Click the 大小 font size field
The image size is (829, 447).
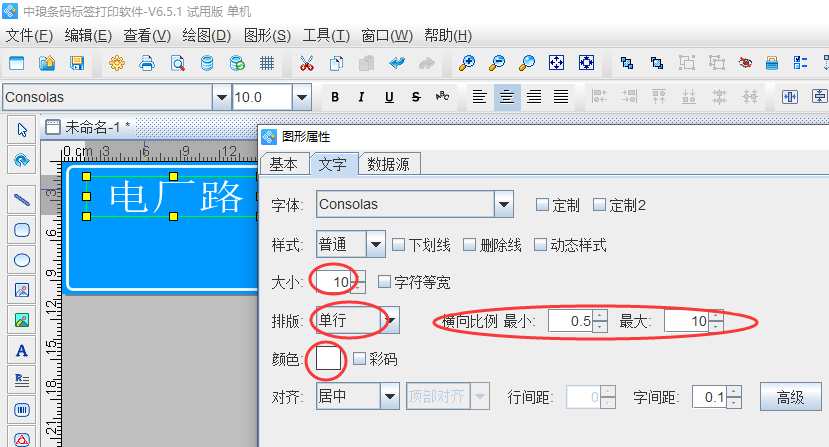click(335, 282)
